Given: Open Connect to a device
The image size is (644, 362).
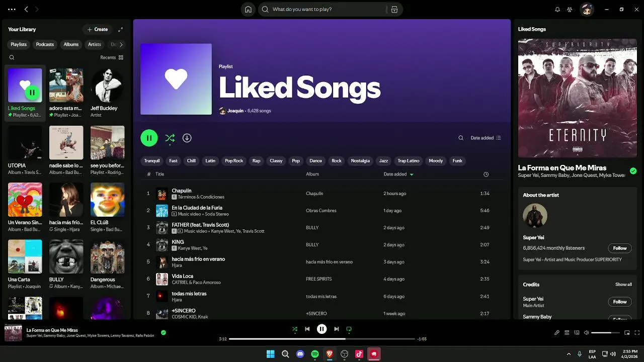Looking at the screenshot, I should click(577, 332).
